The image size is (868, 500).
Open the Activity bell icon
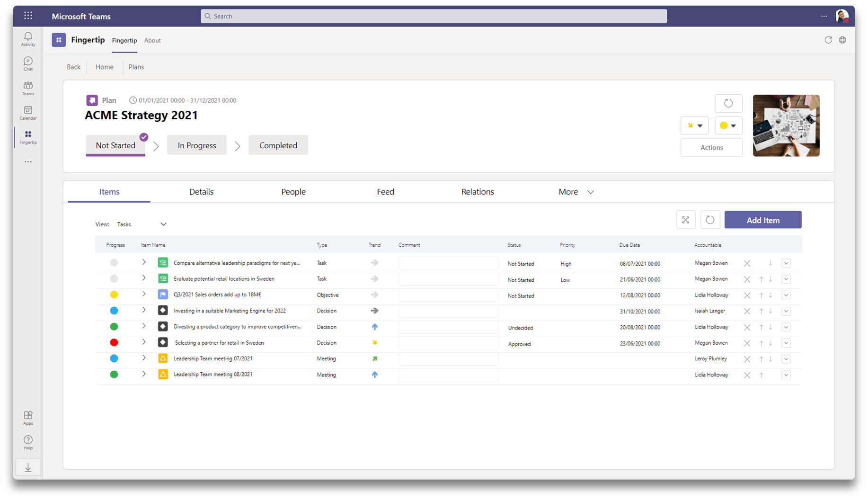coord(28,39)
